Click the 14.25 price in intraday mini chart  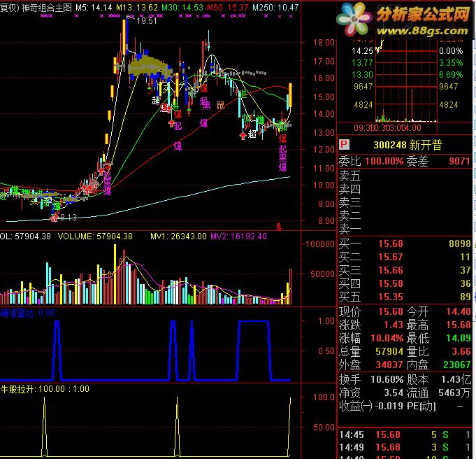pos(362,51)
